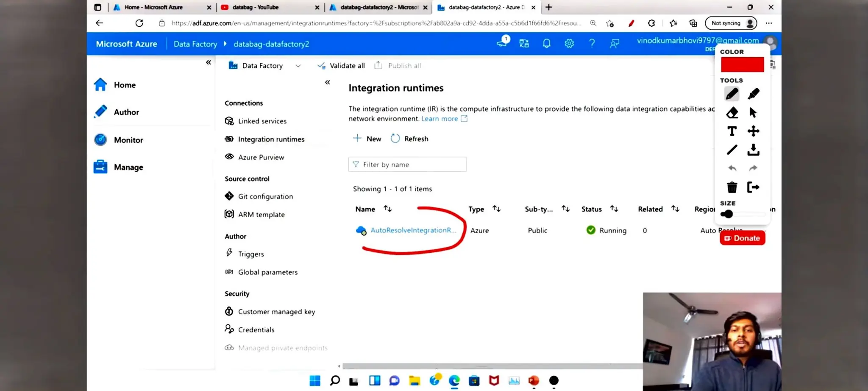This screenshot has width=868, height=391.
Task: Open the Data Factory dropdown
Action: (x=265, y=66)
